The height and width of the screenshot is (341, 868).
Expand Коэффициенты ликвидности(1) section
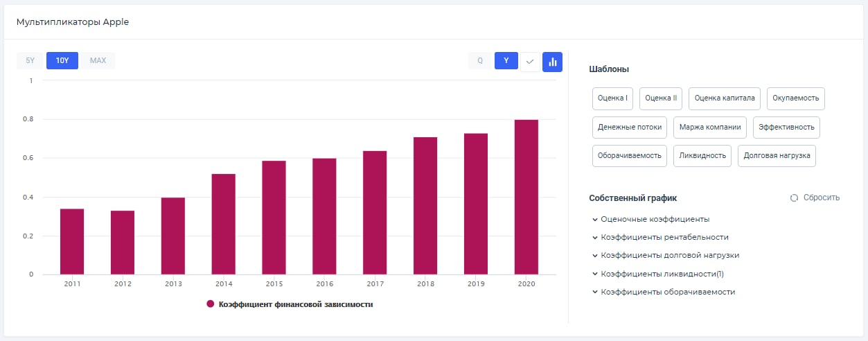[x=658, y=274]
